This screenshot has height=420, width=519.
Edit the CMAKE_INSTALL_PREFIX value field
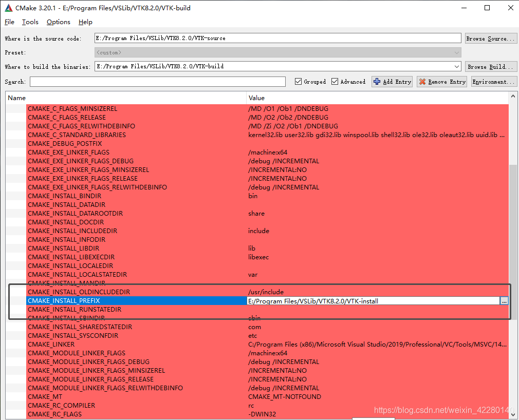tap(374, 301)
